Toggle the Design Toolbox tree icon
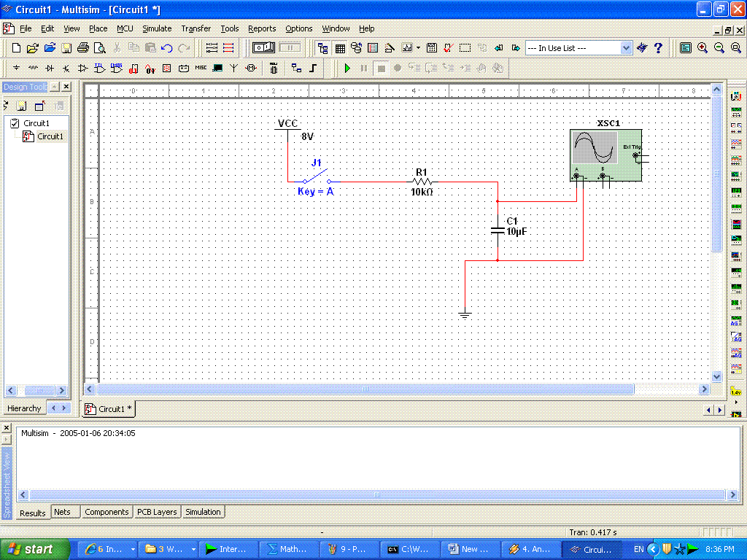Viewport: 747px width, 560px height. click(323, 47)
